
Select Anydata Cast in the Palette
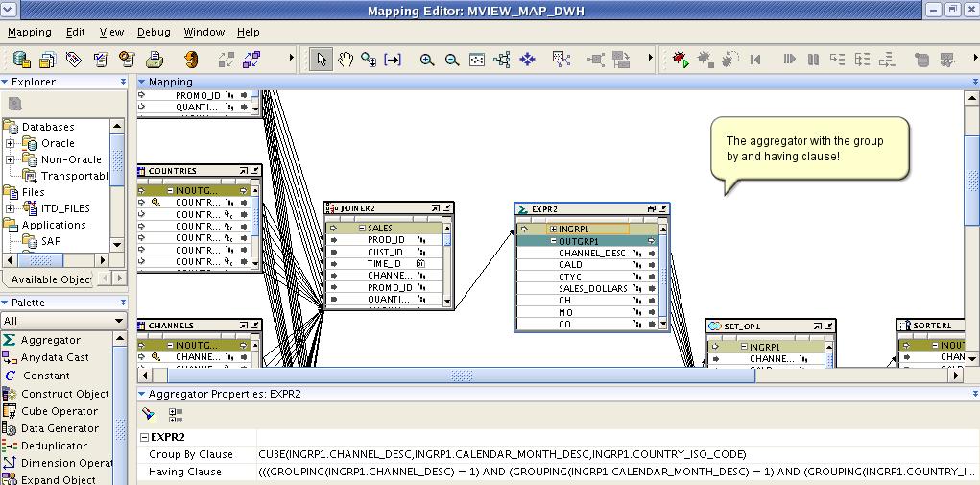(x=55, y=357)
